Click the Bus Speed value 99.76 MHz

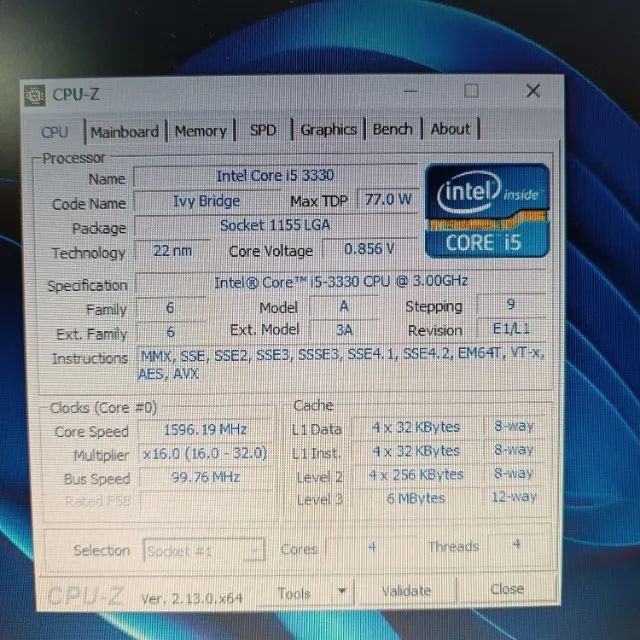point(205,477)
